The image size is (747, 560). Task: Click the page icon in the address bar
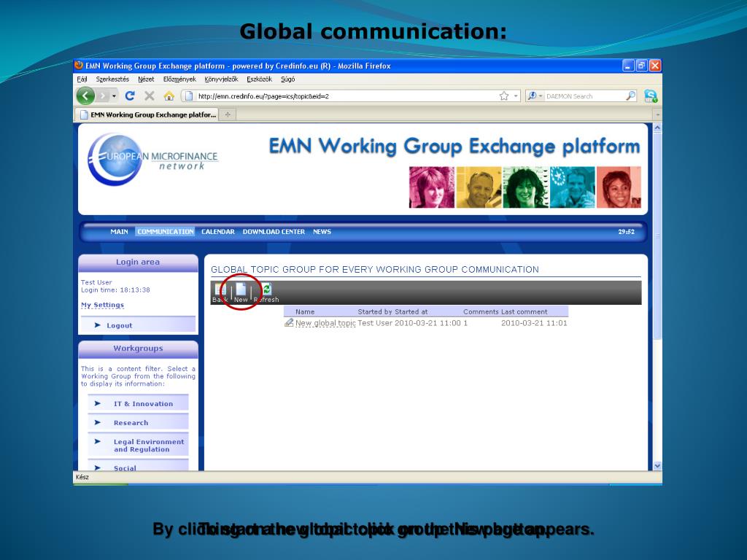point(189,96)
